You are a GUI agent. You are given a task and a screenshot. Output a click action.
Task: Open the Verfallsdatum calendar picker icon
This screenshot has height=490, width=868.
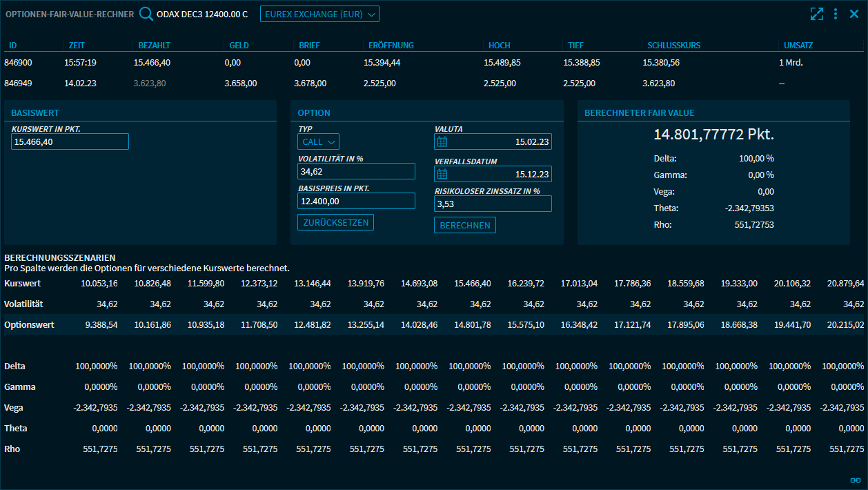click(x=443, y=174)
